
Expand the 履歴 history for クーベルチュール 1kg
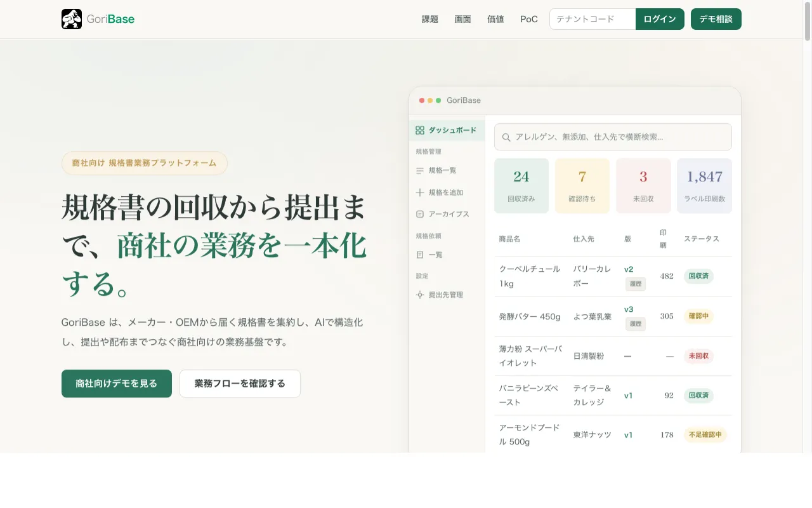pyautogui.click(x=636, y=284)
